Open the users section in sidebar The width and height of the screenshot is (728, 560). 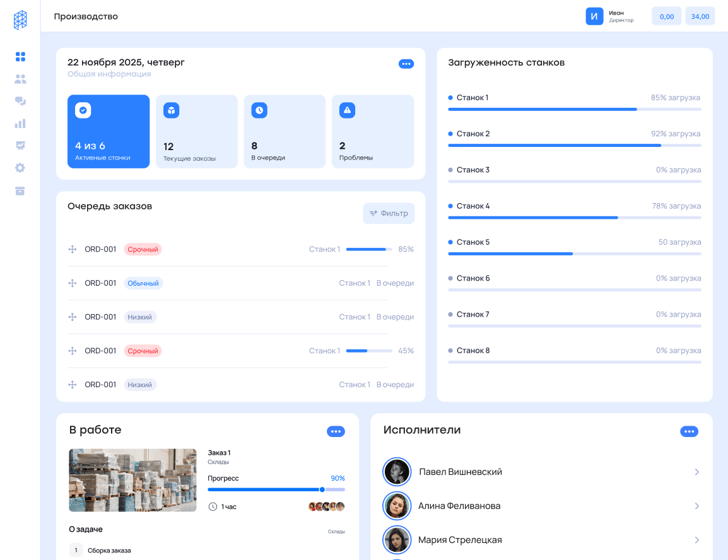tap(20, 79)
